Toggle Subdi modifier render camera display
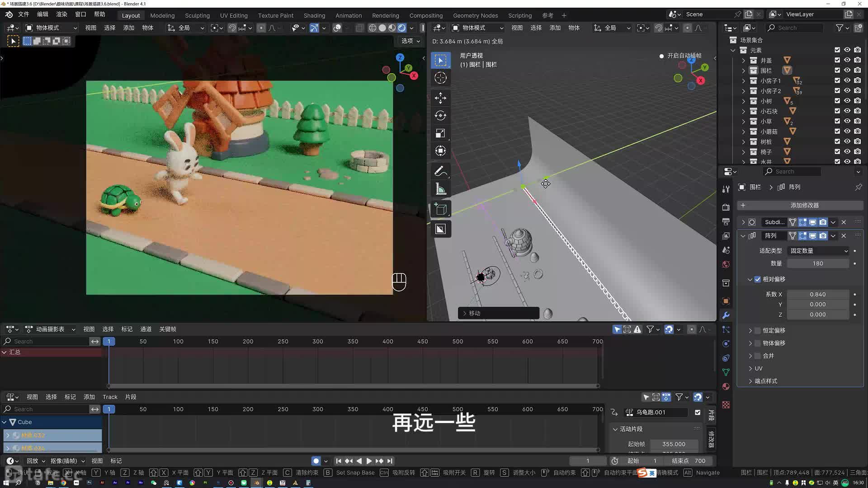 [823, 222]
